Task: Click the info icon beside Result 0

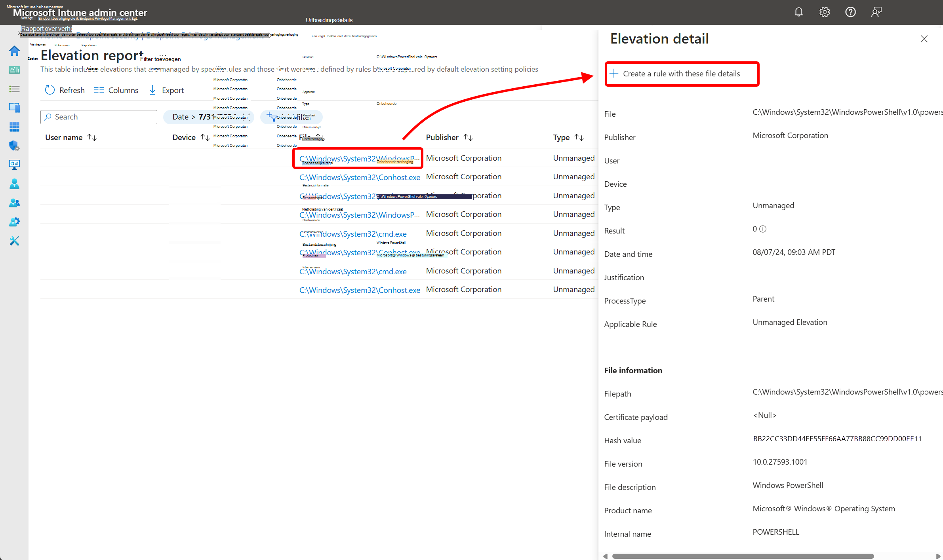Action: (x=763, y=229)
